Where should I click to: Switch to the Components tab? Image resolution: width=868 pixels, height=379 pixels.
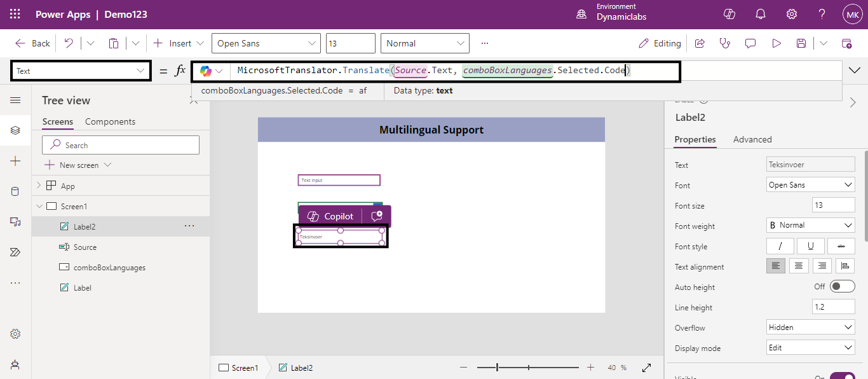(110, 121)
